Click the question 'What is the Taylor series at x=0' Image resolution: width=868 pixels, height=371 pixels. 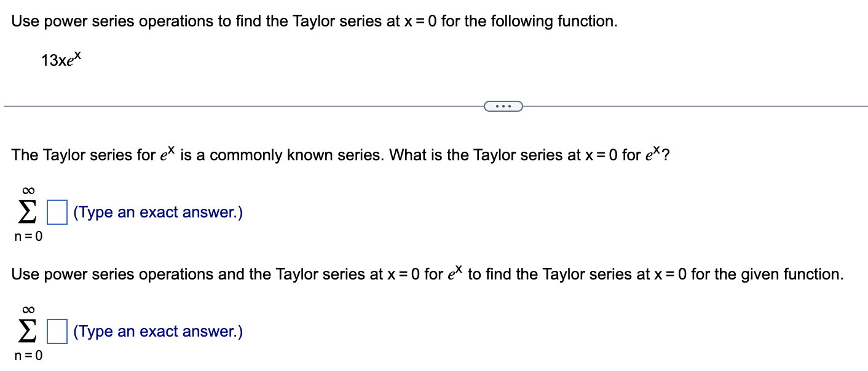click(x=504, y=155)
